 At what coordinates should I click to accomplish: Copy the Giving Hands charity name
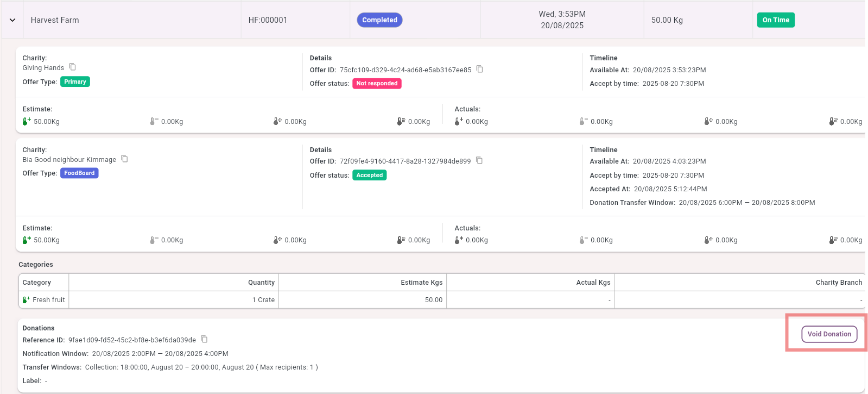tap(72, 67)
